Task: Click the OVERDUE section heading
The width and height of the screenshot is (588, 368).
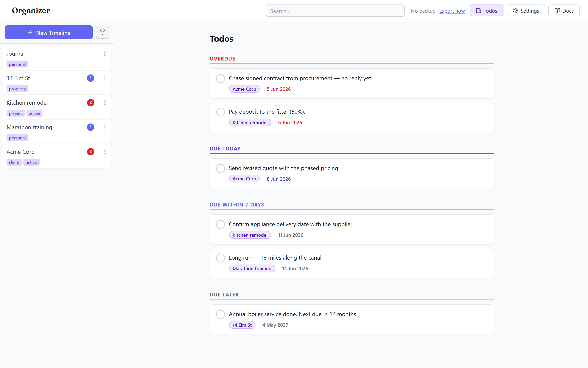Action: pyautogui.click(x=222, y=59)
